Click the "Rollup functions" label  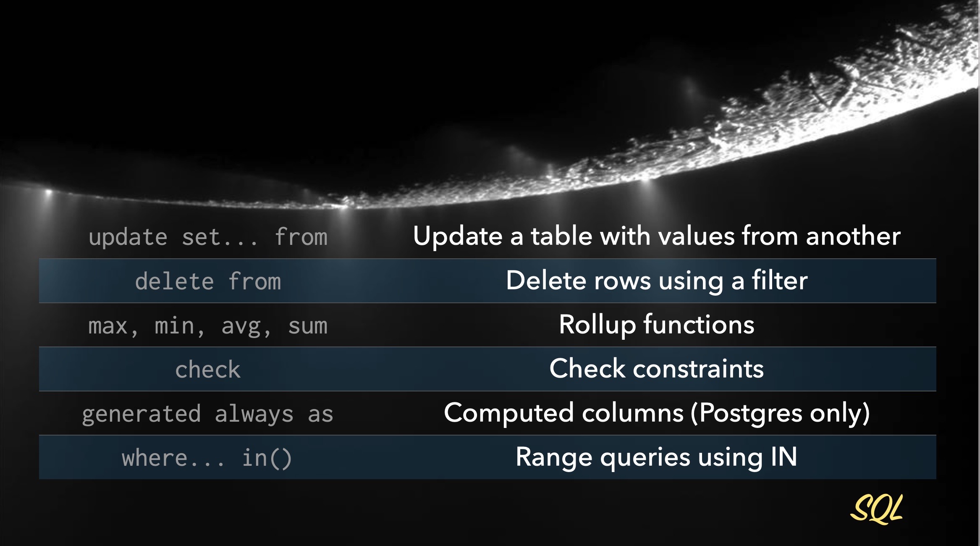point(656,325)
